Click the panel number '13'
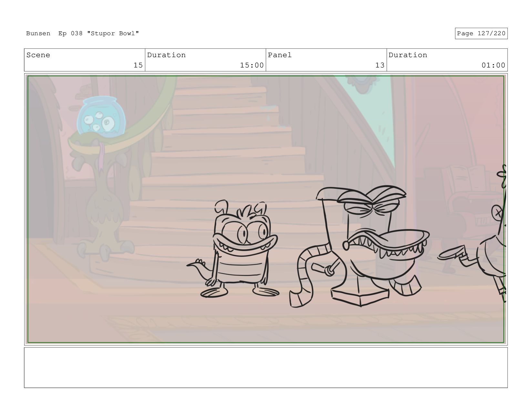The width and height of the screenshot is (532, 412). (x=380, y=65)
